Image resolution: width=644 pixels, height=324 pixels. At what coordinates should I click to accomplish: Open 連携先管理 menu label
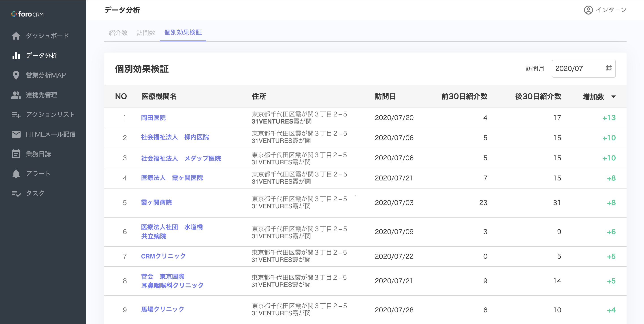click(41, 95)
